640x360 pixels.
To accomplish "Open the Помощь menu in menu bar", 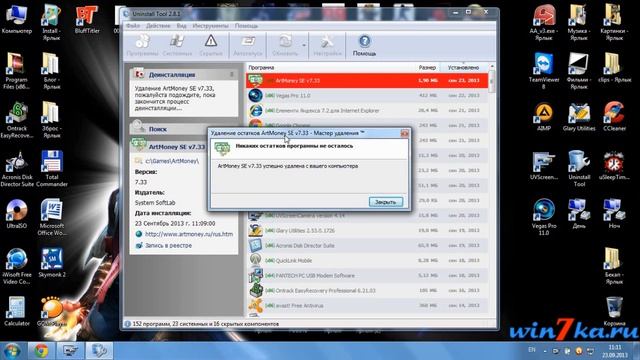I will (246, 26).
